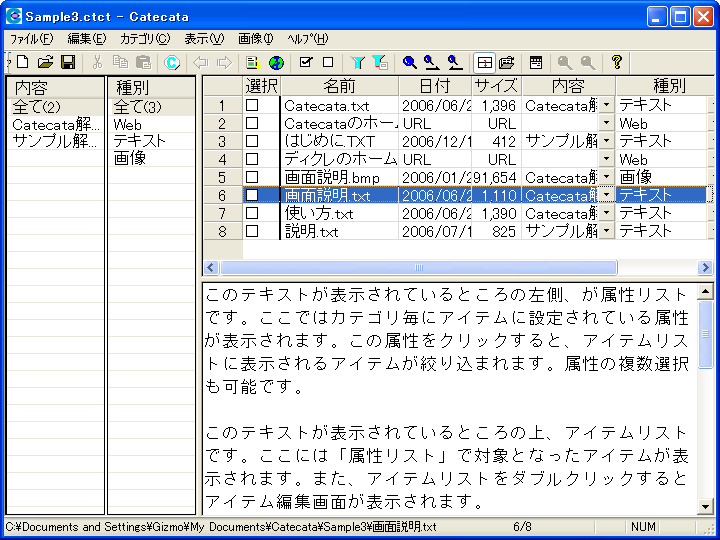This screenshot has height=540, width=720.
Task: Click the Back arrow icon
Action: (201, 62)
